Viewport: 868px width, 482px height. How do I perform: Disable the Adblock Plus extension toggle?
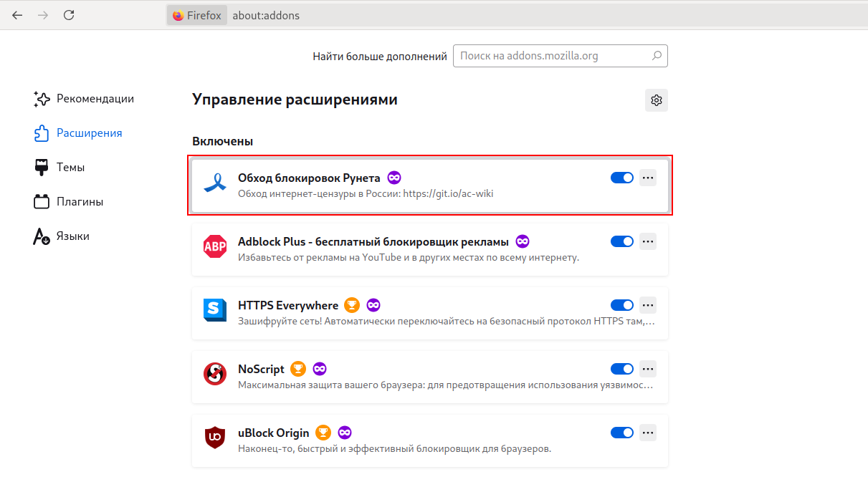(x=622, y=241)
